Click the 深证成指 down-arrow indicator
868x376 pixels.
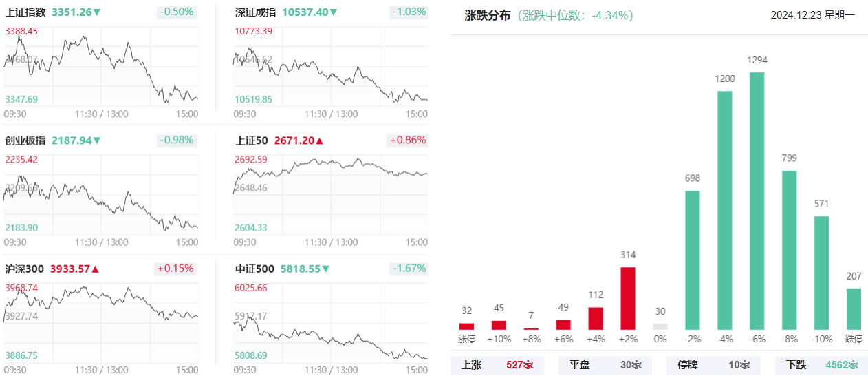[x=334, y=12]
